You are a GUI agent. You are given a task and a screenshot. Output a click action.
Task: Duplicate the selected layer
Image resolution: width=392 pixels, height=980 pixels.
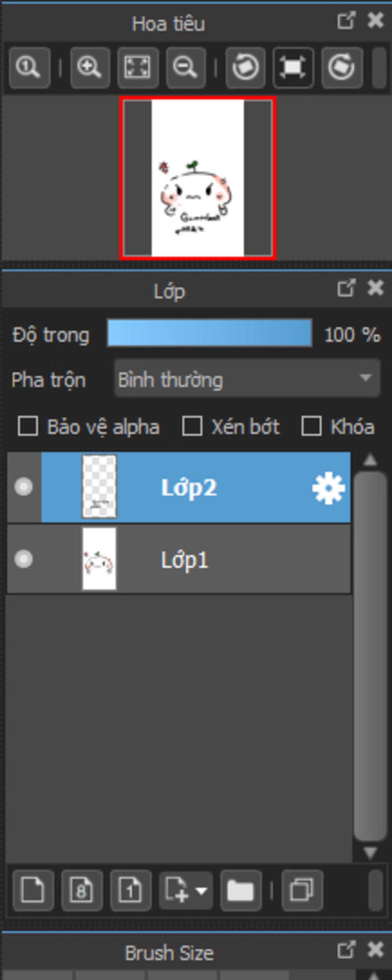302,890
